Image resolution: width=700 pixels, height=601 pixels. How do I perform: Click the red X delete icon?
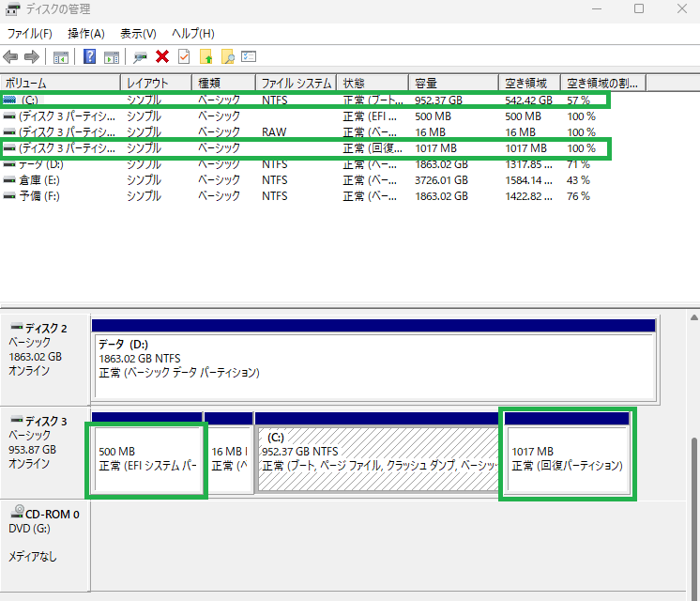[162, 57]
